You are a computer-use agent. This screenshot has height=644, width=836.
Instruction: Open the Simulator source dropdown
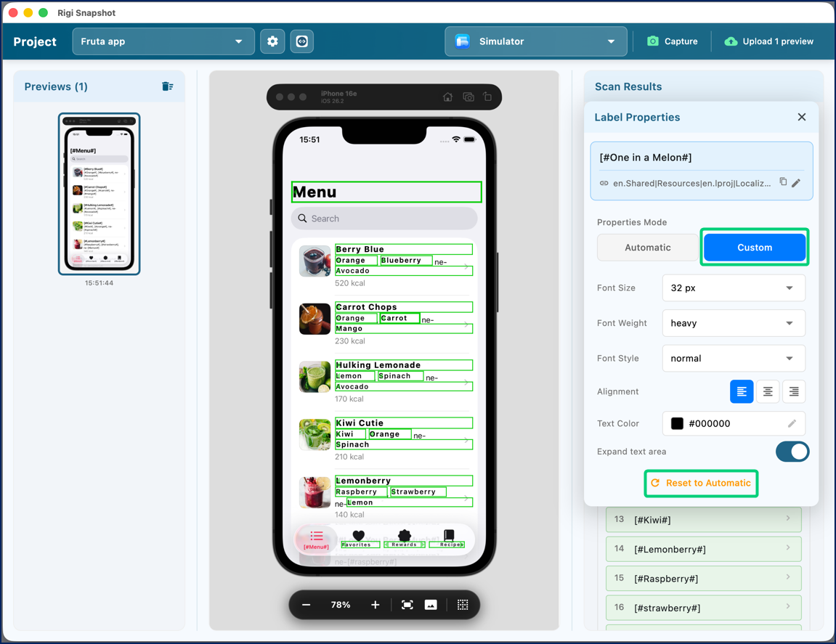coord(536,41)
